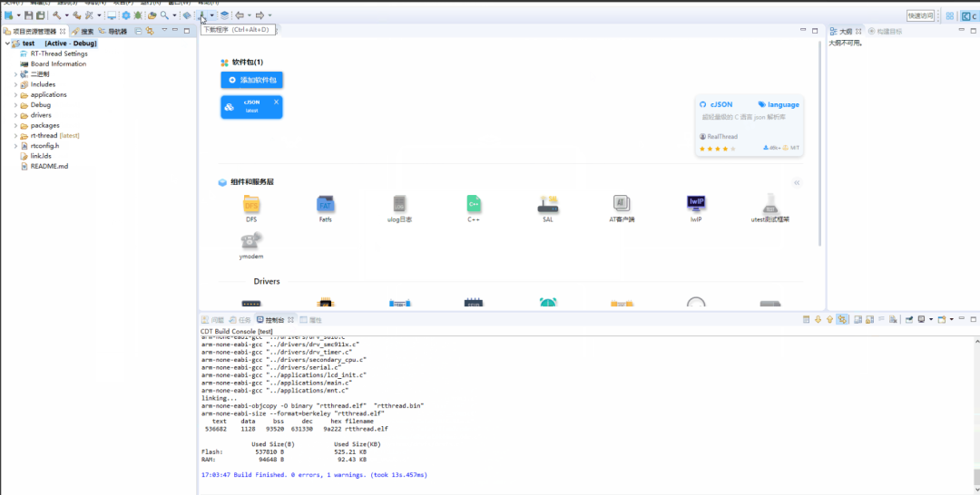Select the SAL router icon
The width and height of the screenshot is (980, 495).
point(547,204)
